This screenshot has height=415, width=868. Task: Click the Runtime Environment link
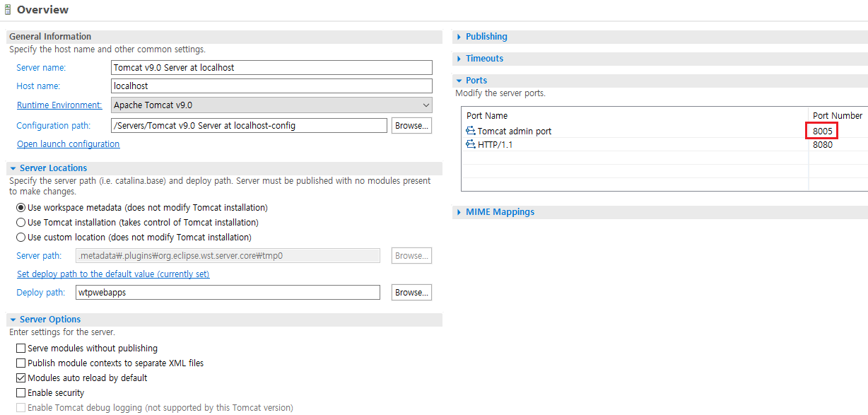click(59, 105)
